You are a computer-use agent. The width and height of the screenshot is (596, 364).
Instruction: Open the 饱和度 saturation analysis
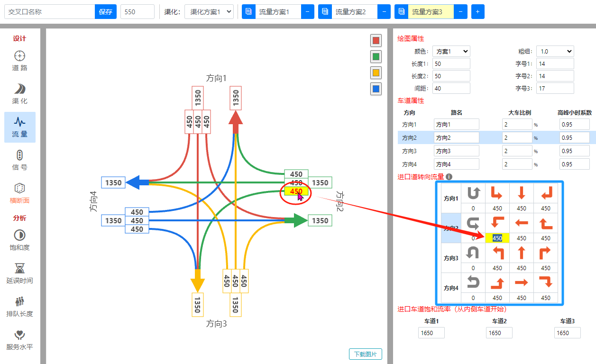pos(20,240)
